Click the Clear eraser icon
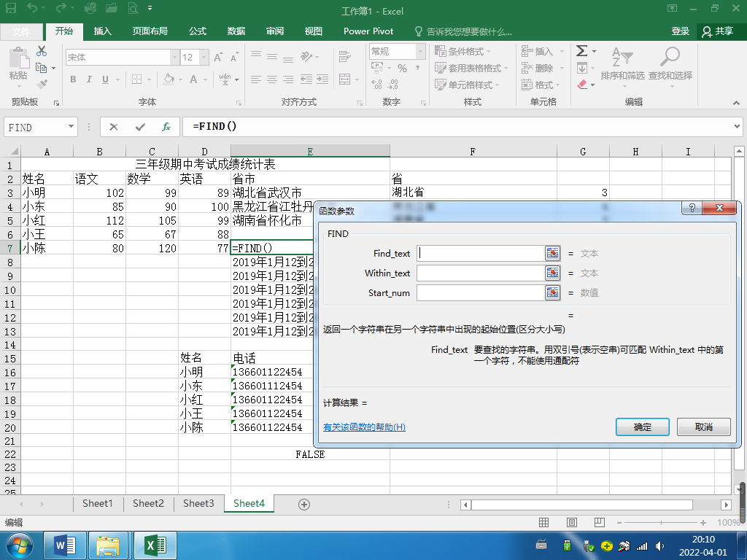 (x=581, y=85)
